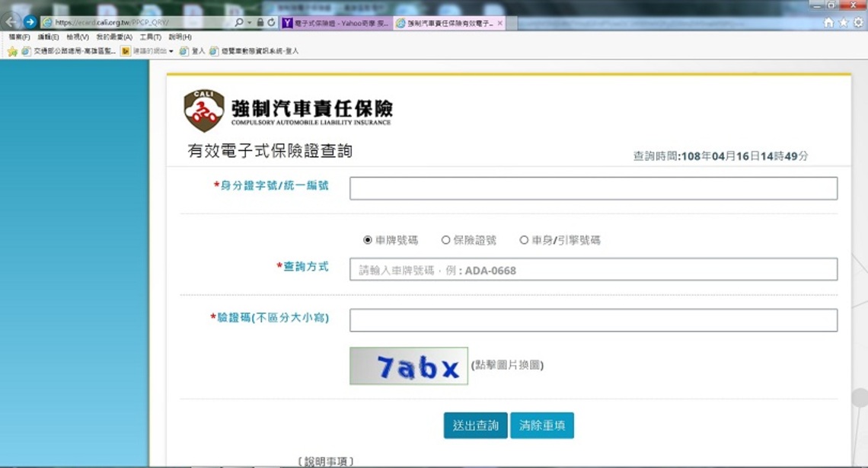Image resolution: width=868 pixels, height=468 pixels.
Task: Open Favorites star icon at top right
Action: [843, 22]
